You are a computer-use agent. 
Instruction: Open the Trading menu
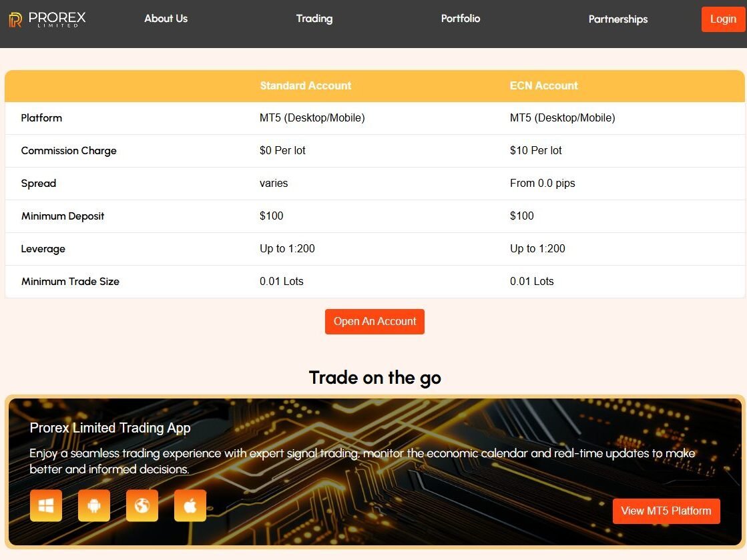pos(314,19)
